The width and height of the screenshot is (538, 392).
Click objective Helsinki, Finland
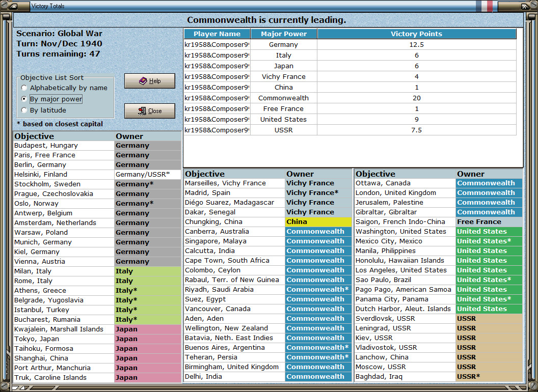pyautogui.click(x=64, y=174)
